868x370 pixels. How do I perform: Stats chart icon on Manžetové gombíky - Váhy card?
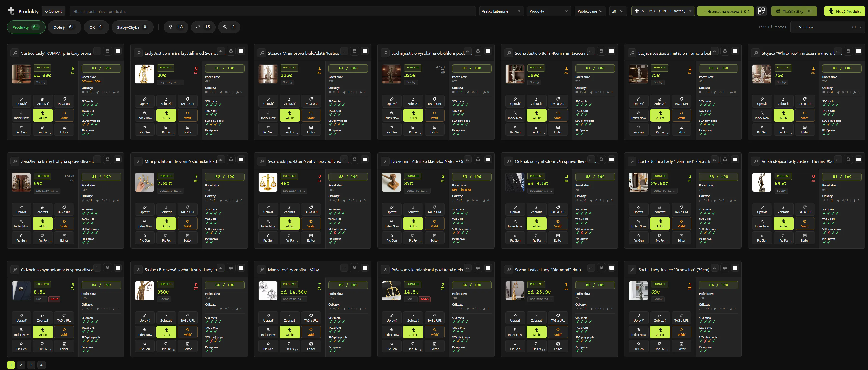coord(344,268)
